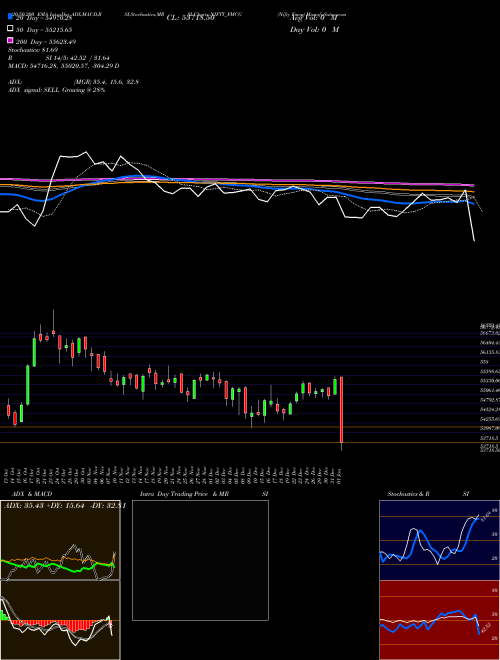This screenshot has height=660, width=500.
Task: Click the 'CL:' closing price label
Action: coord(191,18)
